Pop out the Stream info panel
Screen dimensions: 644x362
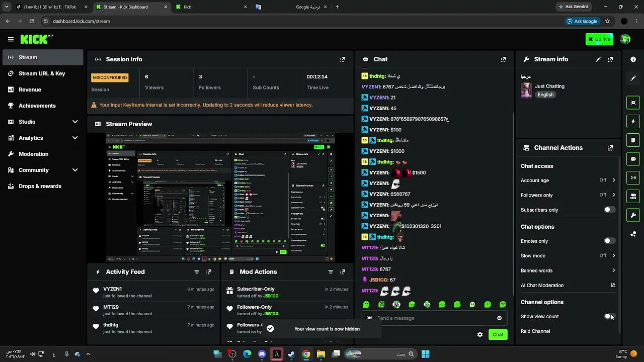pos(610,59)
